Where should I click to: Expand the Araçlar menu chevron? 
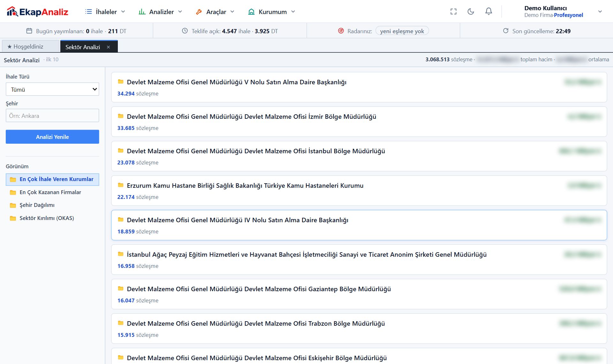coord(232,12)
